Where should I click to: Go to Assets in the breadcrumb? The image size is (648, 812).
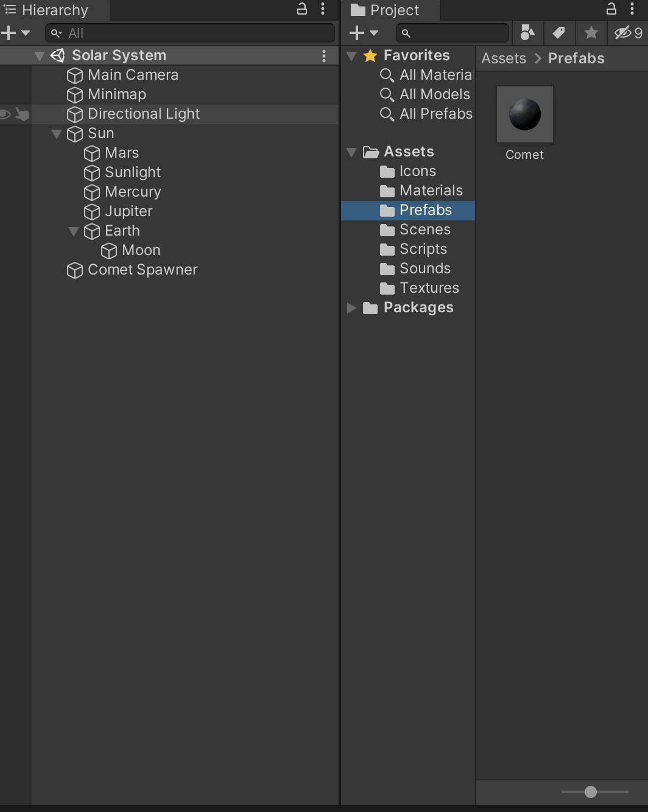pyautogui.click(x=504, y=58)
